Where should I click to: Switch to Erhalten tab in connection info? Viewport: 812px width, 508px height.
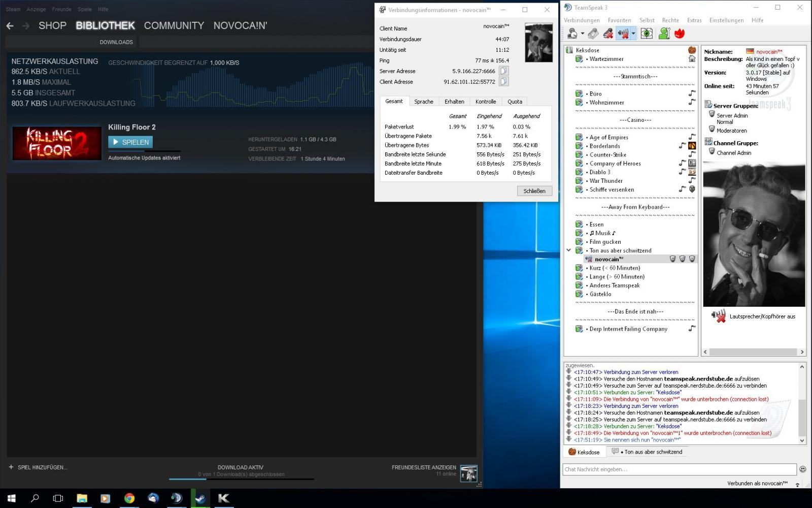point(454,102)
